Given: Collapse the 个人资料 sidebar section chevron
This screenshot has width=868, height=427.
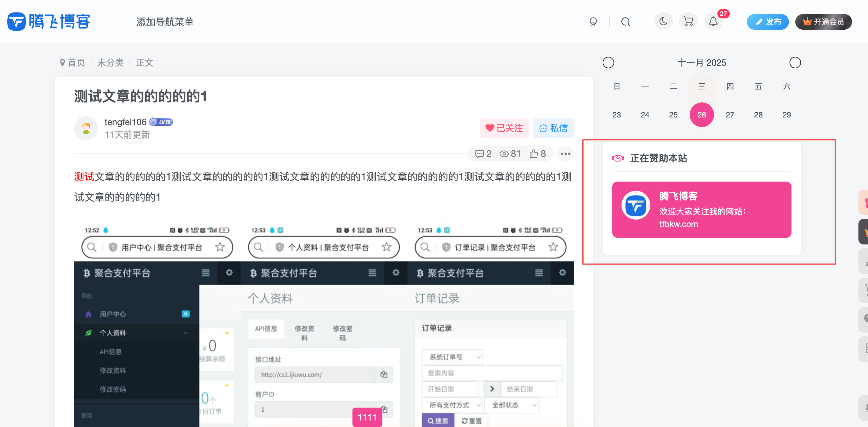Looking at the screenshot, I should coord(185,333).
